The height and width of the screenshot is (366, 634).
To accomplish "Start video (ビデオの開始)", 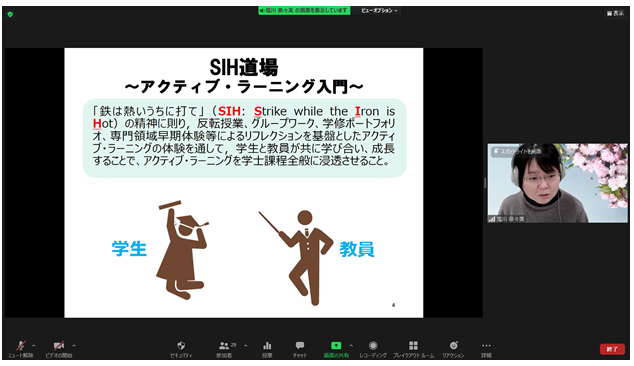I will (59, 349).
